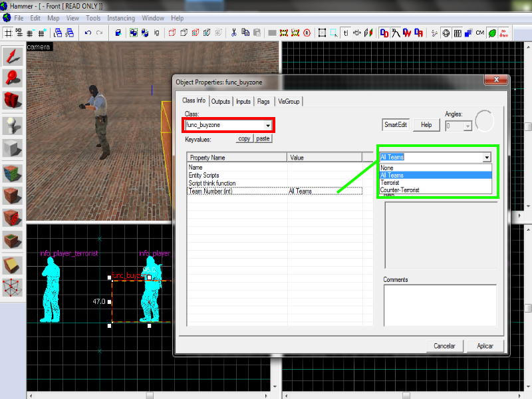
Task: Copy selection toolbar icon
Action: tap(245, 33)
